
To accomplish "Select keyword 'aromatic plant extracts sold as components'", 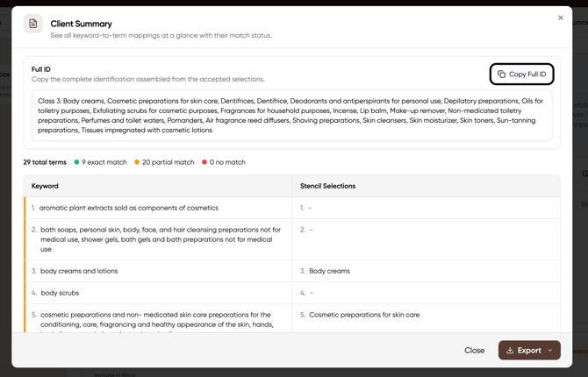I will coord(129,208).
